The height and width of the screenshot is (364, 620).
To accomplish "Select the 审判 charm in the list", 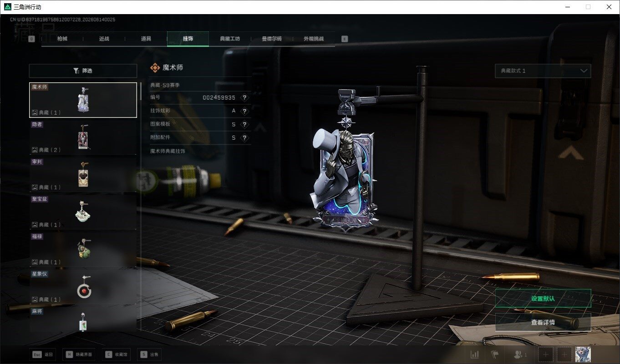I will [83, 175].
